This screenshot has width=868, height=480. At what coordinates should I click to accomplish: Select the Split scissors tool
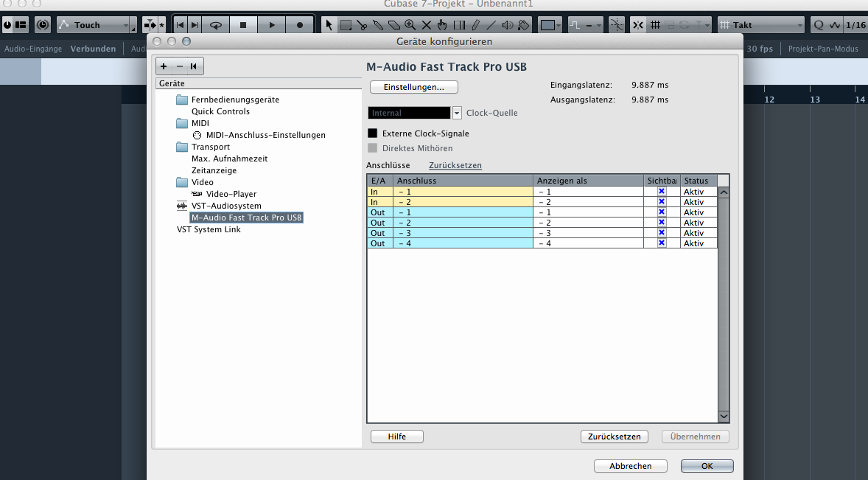point(362,25)
